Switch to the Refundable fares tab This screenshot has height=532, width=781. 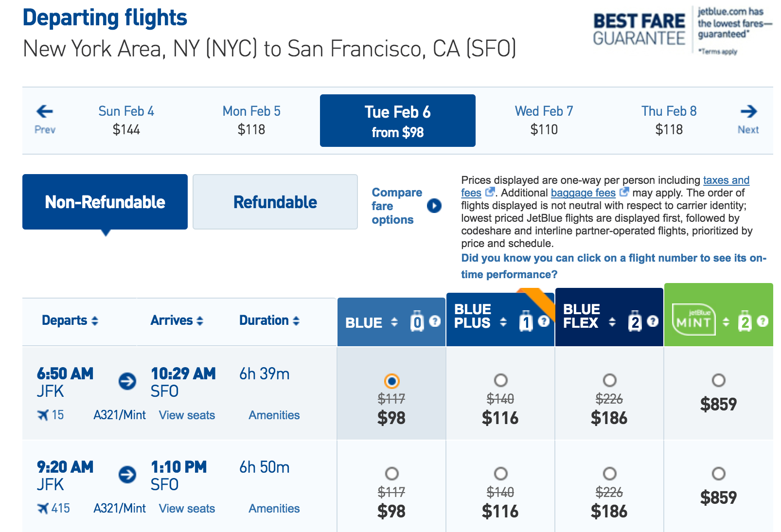(x=275, y=202)
